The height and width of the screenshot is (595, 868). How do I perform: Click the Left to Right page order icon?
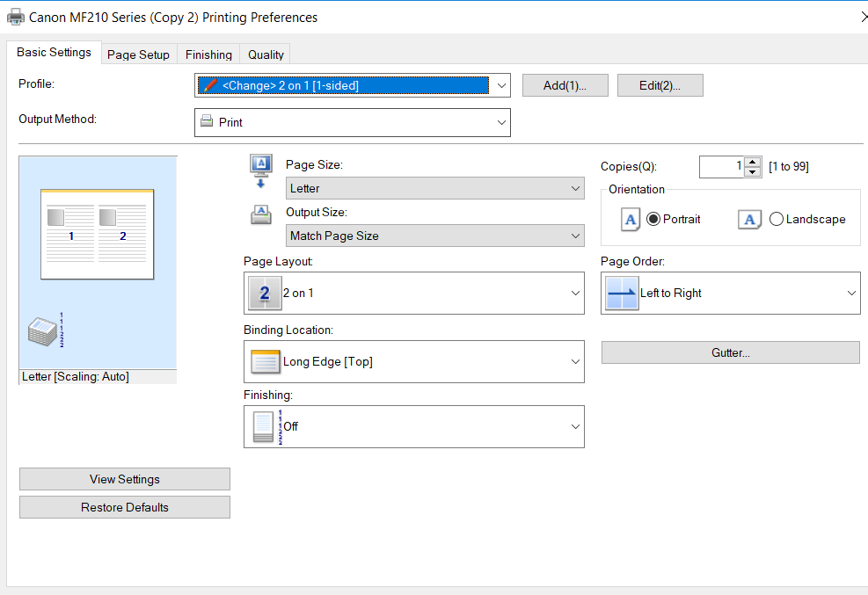coord(622,294)
